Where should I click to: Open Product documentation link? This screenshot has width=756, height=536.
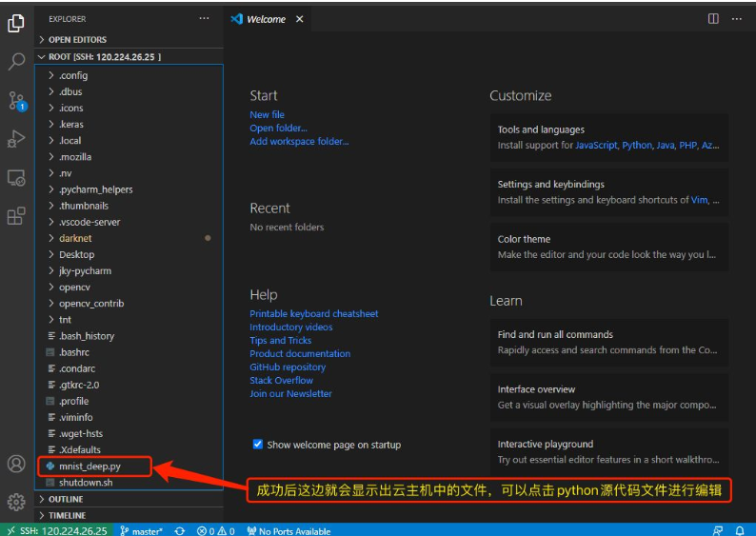(300, 353)
